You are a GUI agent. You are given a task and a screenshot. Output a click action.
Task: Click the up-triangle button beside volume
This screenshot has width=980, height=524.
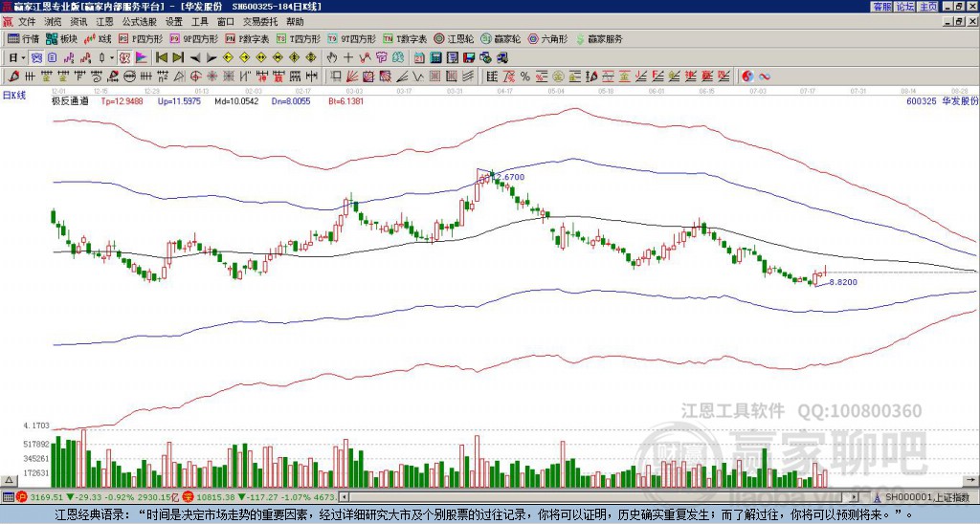coord(9,480)
